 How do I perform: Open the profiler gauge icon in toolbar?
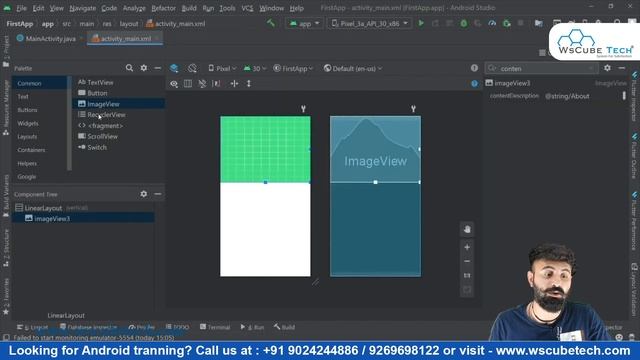pyautogui.click(x=492, y=23)
